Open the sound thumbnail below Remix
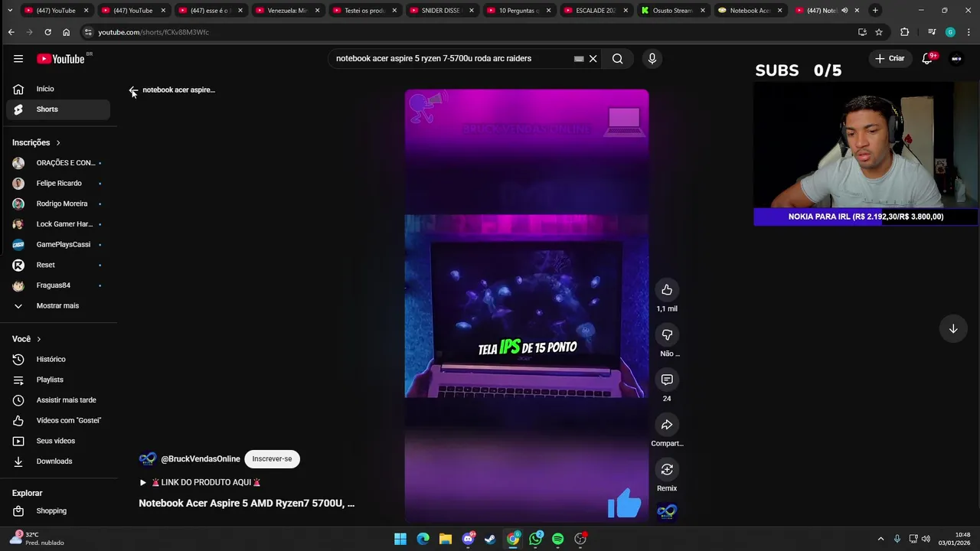The width and height of the screenshot is (980, 551). coord(667,511)
